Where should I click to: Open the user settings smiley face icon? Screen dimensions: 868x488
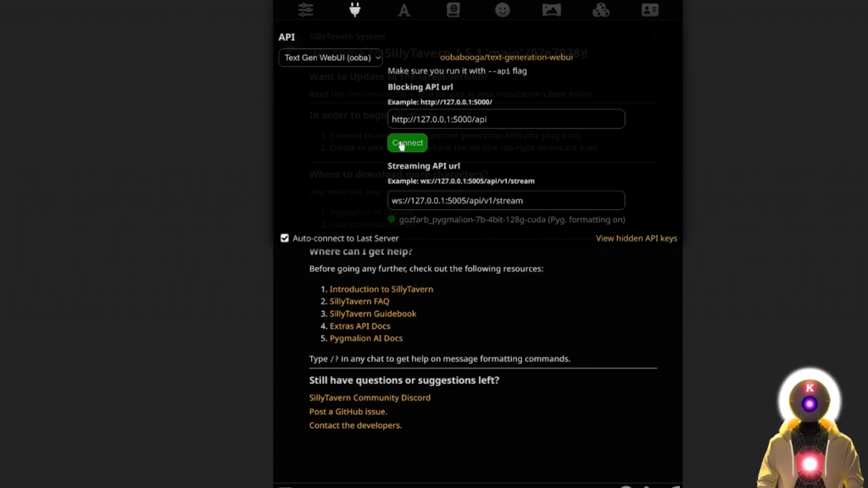click(x=503, y=10)
